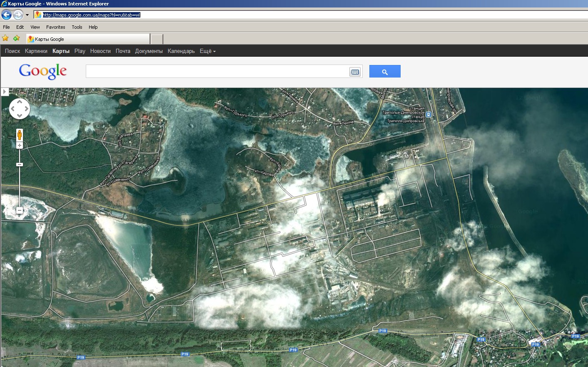This screenshot has height=367, width=588.
Task: Click the browser Back arrow button
Action: click(6, 15)
